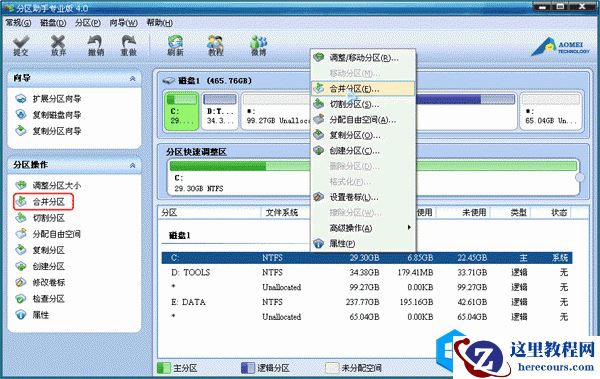Select the 99.27GB Unallocated table row
Viewport: 600px width, 379px height.
(x=367, y=287)
